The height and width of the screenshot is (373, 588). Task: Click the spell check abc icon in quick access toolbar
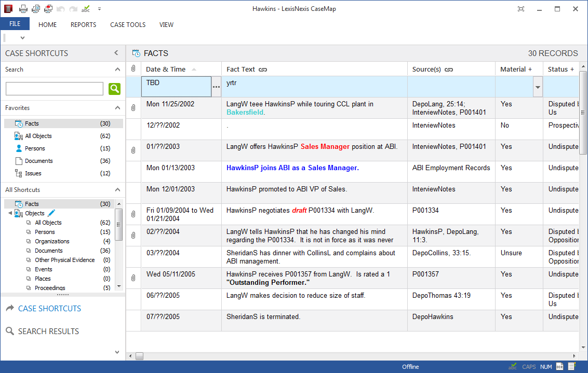[86, 9]
